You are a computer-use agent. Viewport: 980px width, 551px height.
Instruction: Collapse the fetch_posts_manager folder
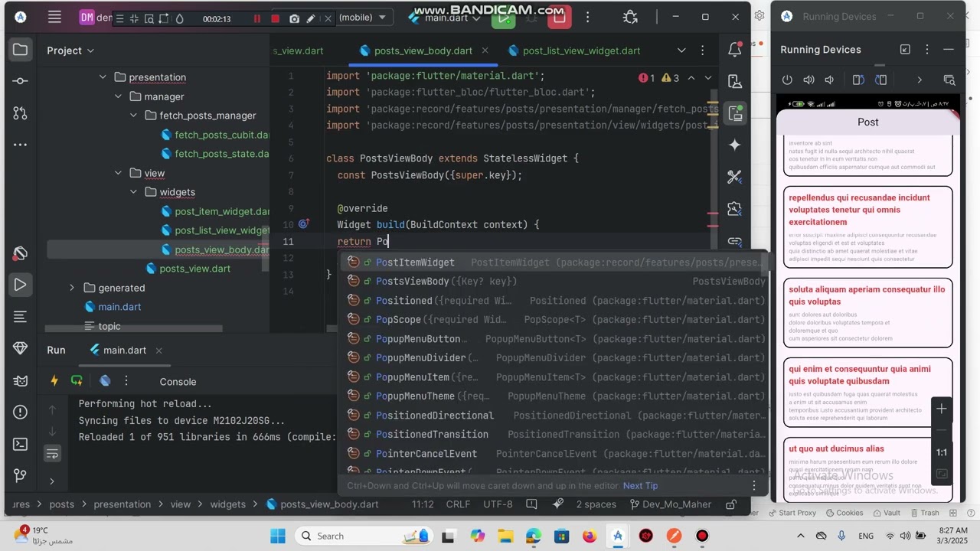133,116
